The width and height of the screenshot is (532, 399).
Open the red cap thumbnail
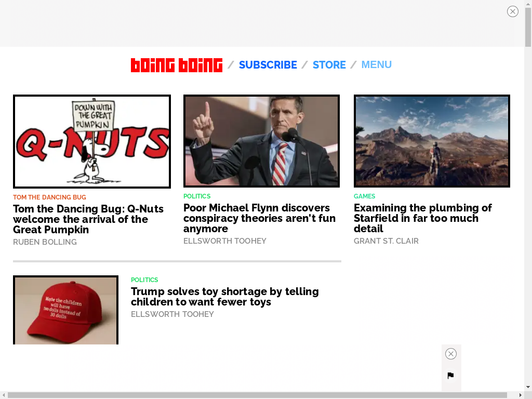pos(66,310)
